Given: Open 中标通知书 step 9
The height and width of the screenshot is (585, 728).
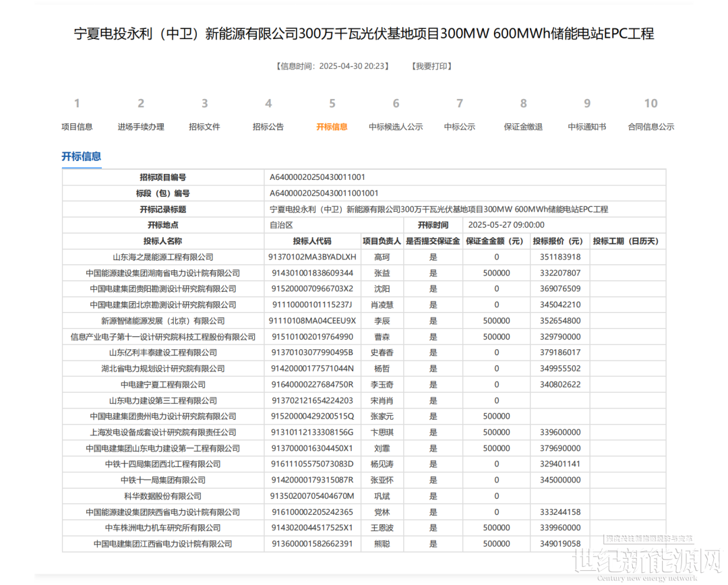Looking at the screenshot, I should pos(586,127).
